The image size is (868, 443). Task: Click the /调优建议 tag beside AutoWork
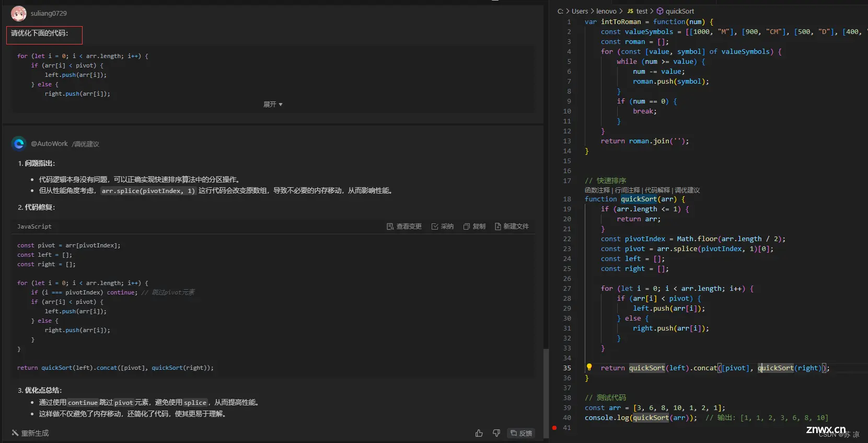(85, 144)
